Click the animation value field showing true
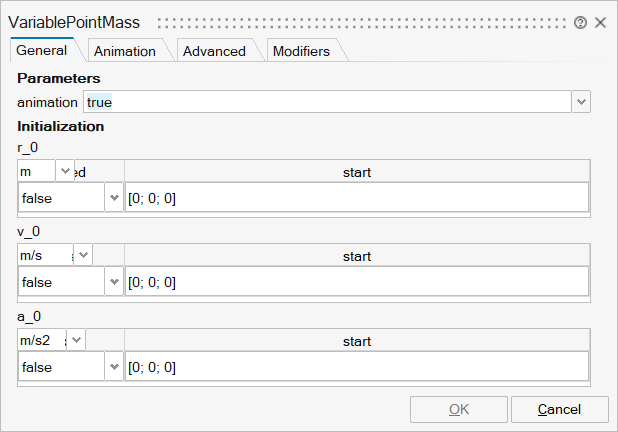The height and width of the screenshot is (432, 618). 326,102
